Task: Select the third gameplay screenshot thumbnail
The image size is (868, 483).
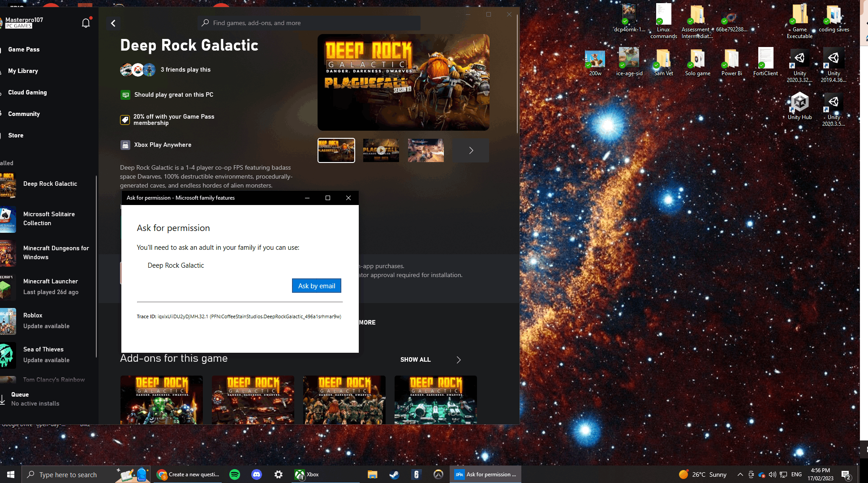Action: point(426,150)
